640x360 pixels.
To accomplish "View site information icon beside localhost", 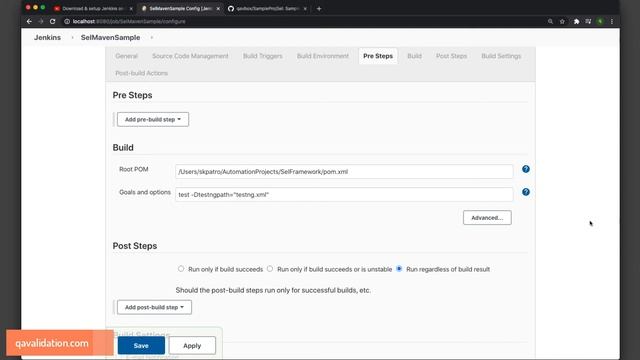I will point(67,21).
